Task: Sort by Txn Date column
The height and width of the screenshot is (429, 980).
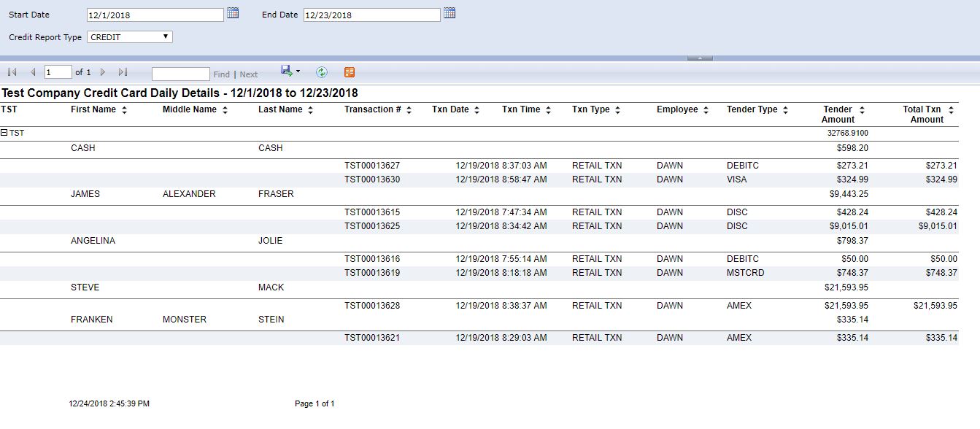Action: pos(477,110)
